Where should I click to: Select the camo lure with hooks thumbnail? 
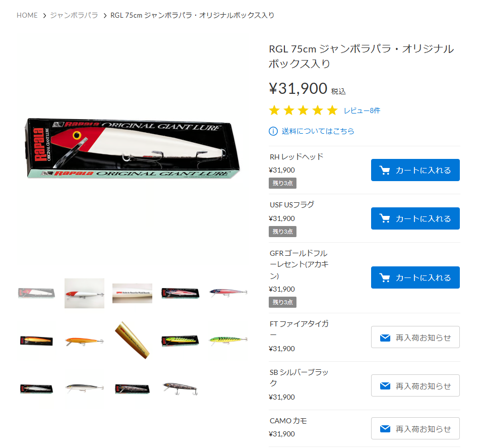(180, 388)
